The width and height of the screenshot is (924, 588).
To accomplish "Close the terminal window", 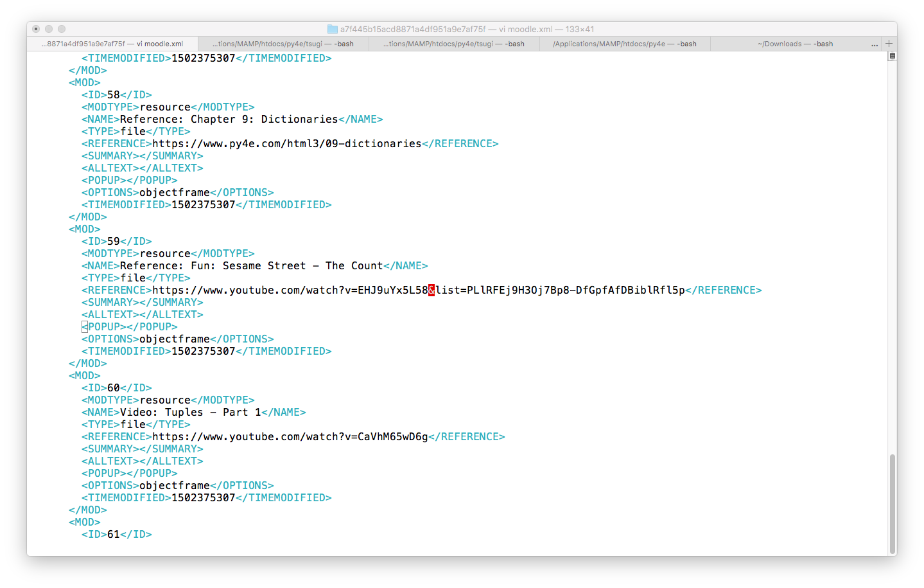I will click(36, 29).
